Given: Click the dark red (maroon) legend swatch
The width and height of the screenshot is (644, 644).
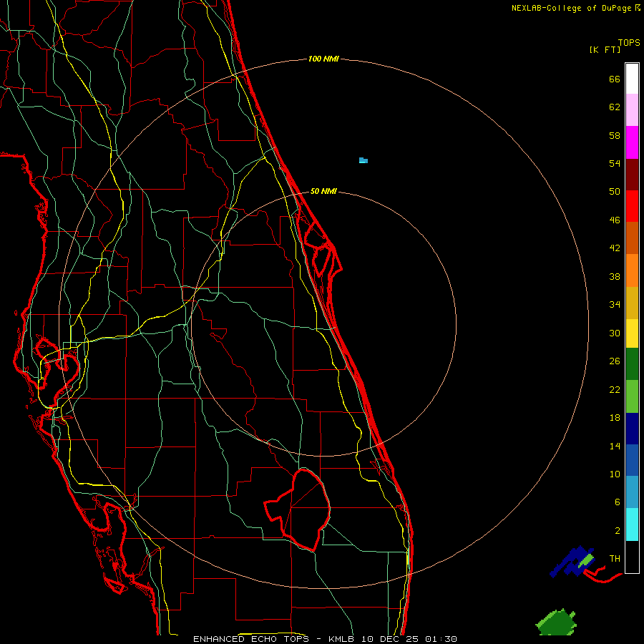Looking at the screenshot, I should (x=632, y=174).
